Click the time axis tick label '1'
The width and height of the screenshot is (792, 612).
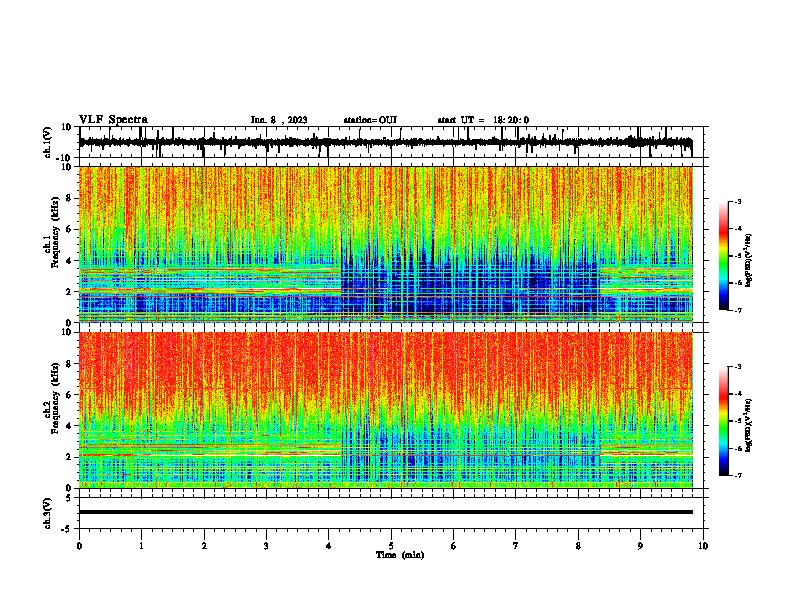click(x=141, y=546)
